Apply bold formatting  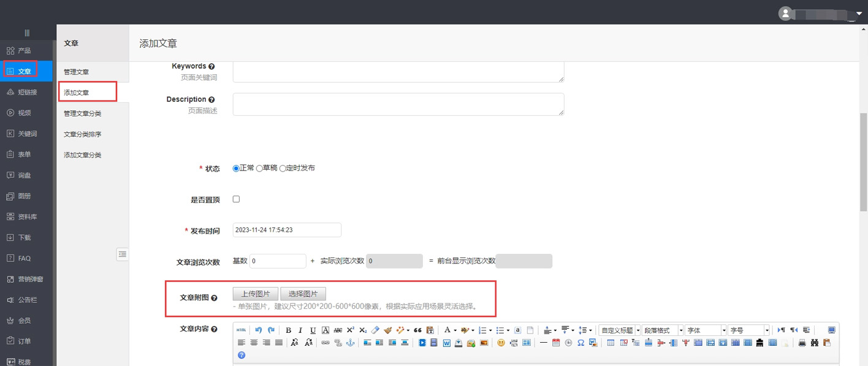(288, 330)
